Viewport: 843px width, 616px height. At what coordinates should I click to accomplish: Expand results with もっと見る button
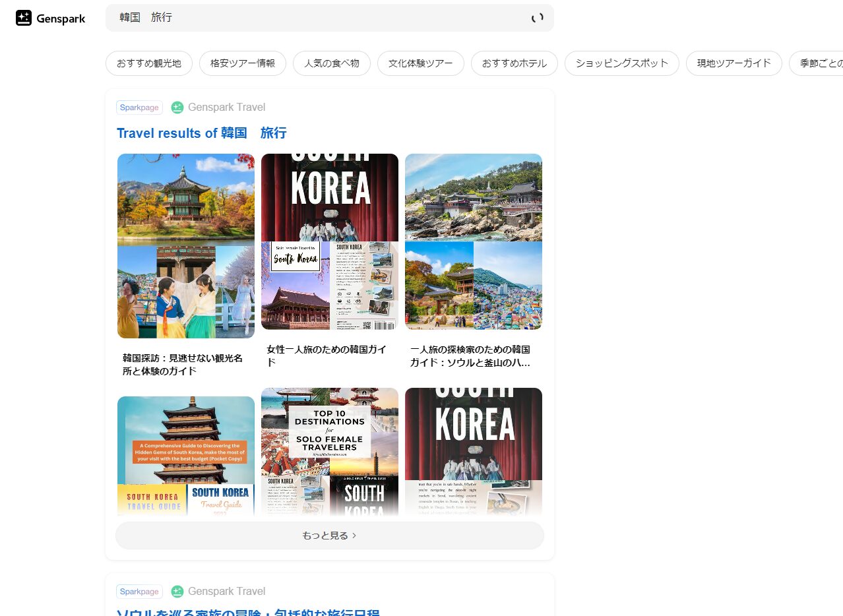point(329,536)
